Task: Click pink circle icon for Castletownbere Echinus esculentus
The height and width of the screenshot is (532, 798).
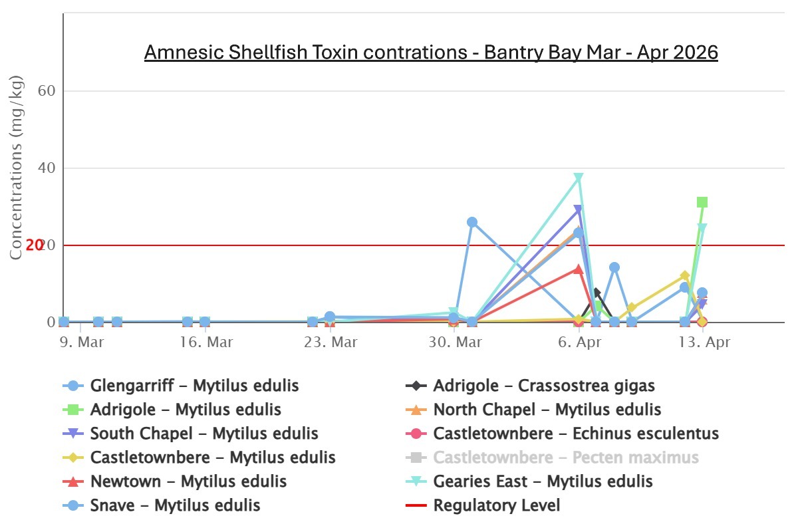Action: point(417,434)
